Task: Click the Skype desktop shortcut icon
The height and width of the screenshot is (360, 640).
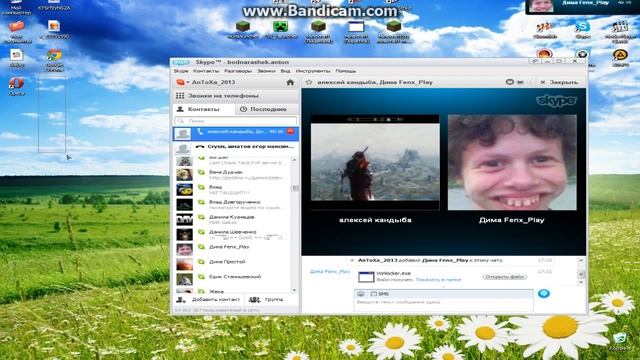Action: point(582,29)
